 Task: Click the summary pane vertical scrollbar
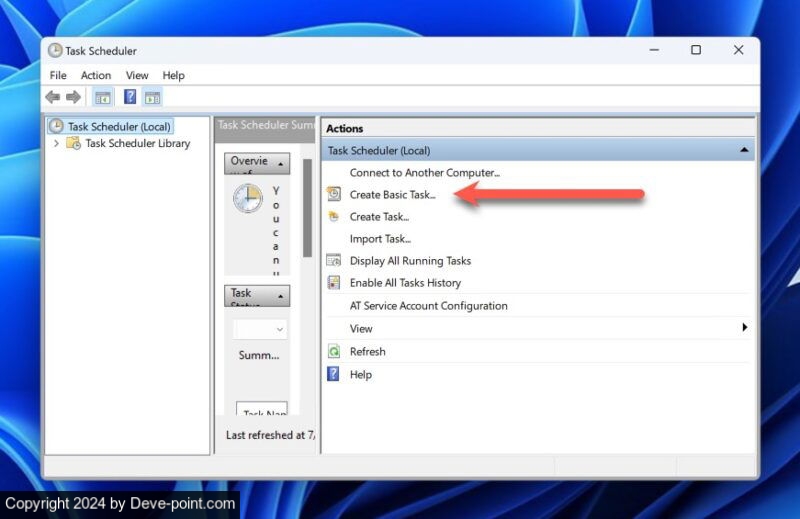(x=307, y=210)
